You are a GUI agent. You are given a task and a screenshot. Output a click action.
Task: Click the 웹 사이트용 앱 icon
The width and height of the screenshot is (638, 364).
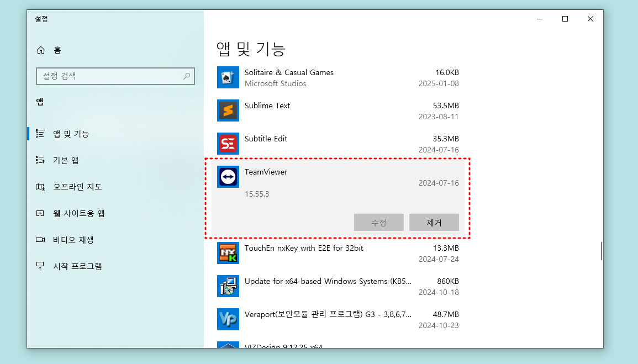coord(40,213)
